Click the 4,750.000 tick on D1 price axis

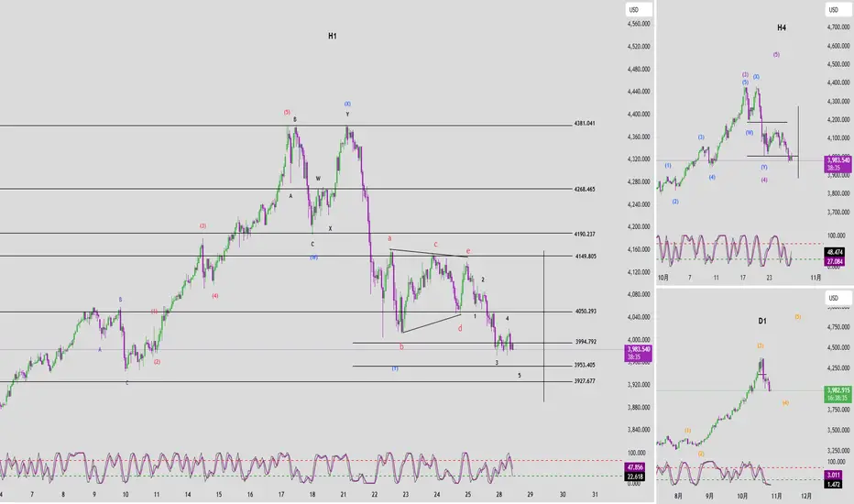point(838,327)
